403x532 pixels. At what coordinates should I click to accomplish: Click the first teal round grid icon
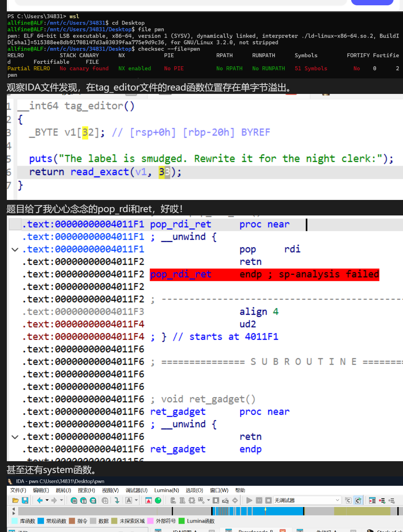click(x=74, y=501)
